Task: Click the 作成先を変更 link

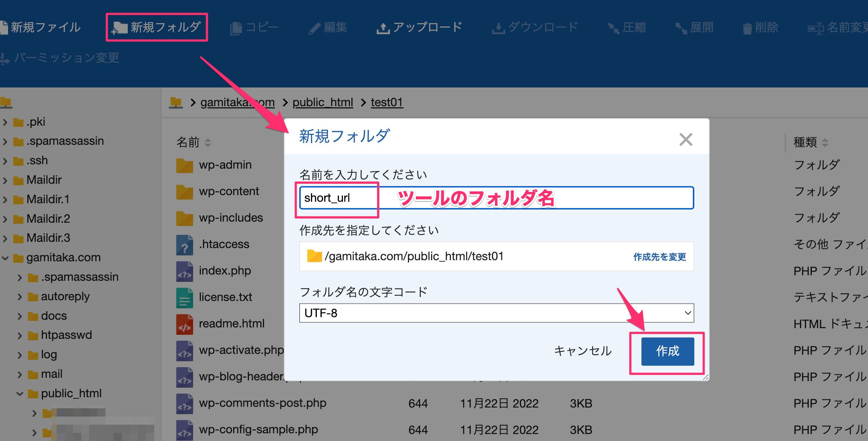Action: point(659,257)
